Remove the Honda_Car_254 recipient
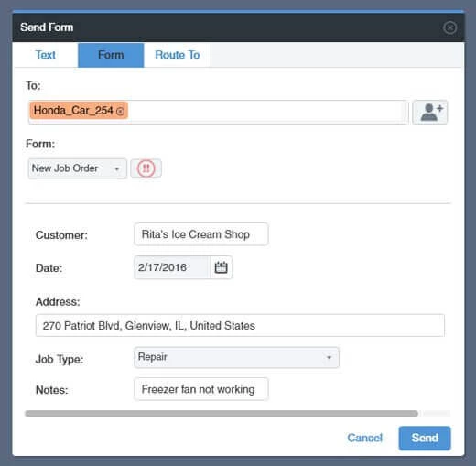This screenshot has height=466, width=476. coord(121,111)
